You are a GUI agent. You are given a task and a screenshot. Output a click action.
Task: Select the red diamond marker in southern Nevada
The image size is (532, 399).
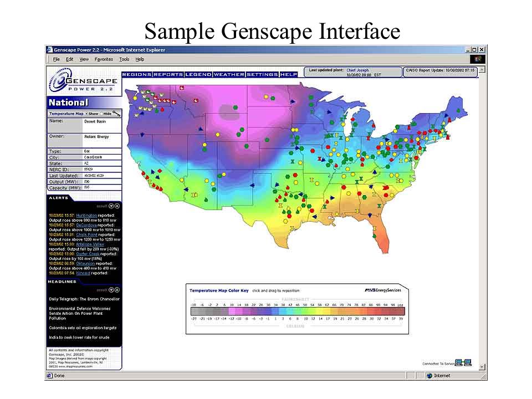160,171
